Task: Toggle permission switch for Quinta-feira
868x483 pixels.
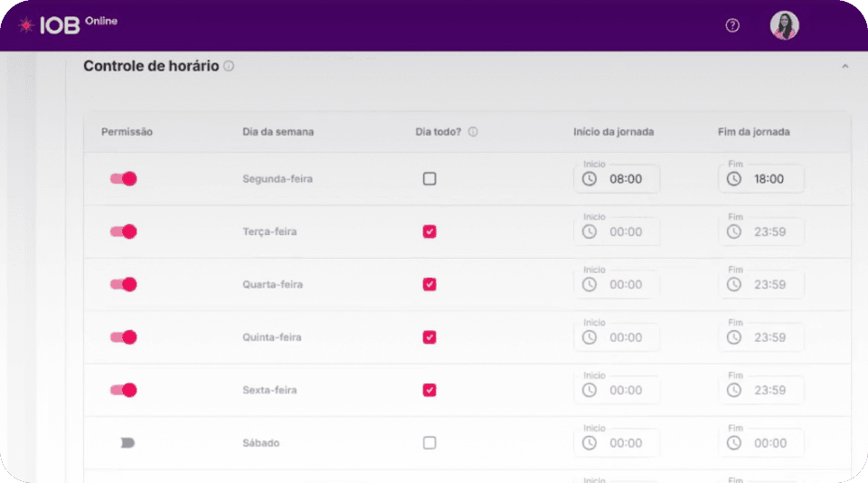Action: [x=123, y=337]
